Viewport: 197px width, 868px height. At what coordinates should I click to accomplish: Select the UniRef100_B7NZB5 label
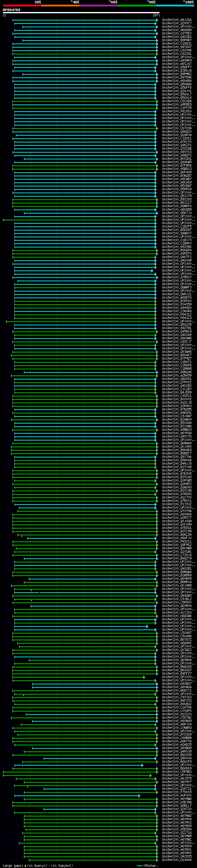176,410
